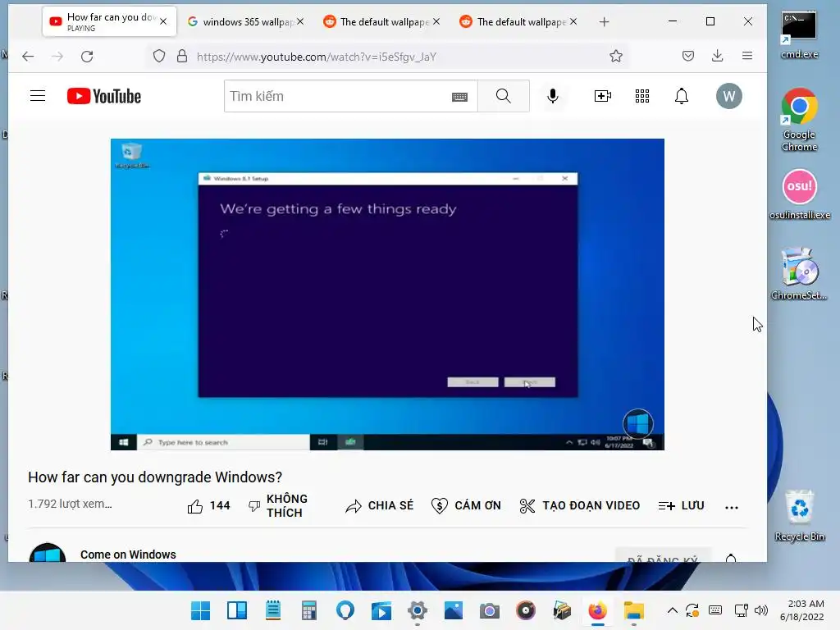Viewport: 840px width, 630px height.
Task: Open the Come on Windows channel avatar
Action: pyautogui.click(x=48, y=553)
